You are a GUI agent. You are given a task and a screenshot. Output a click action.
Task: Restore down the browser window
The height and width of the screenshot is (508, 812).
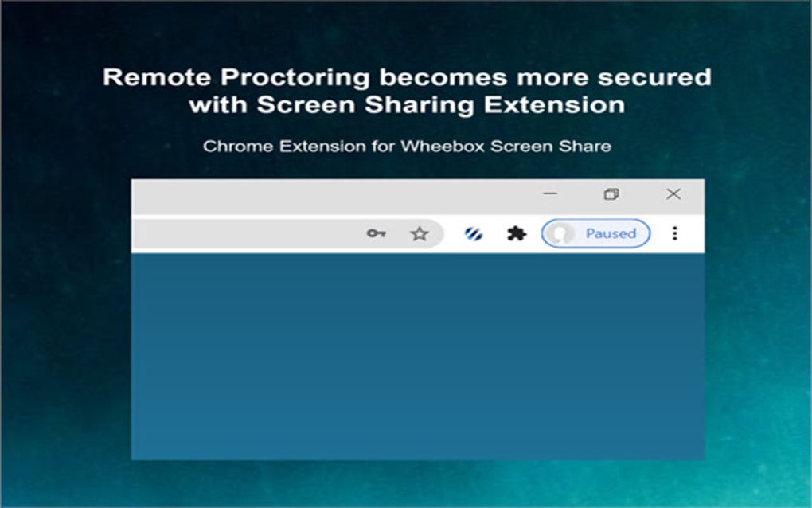tap(611, 194)
